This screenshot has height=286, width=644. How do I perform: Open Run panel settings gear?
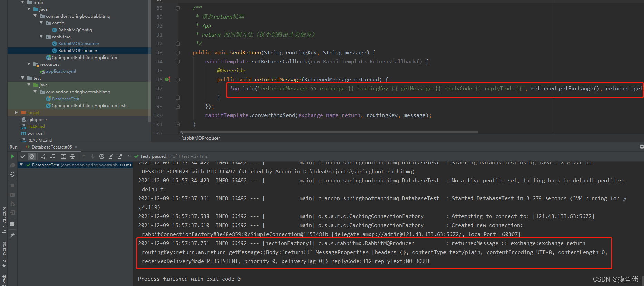coord(641,147)
